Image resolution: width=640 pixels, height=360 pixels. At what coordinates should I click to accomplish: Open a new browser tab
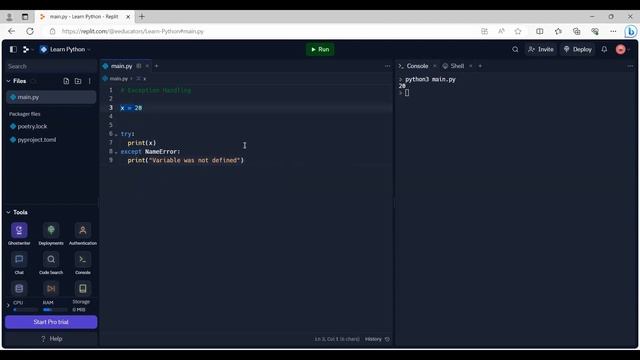142,17
